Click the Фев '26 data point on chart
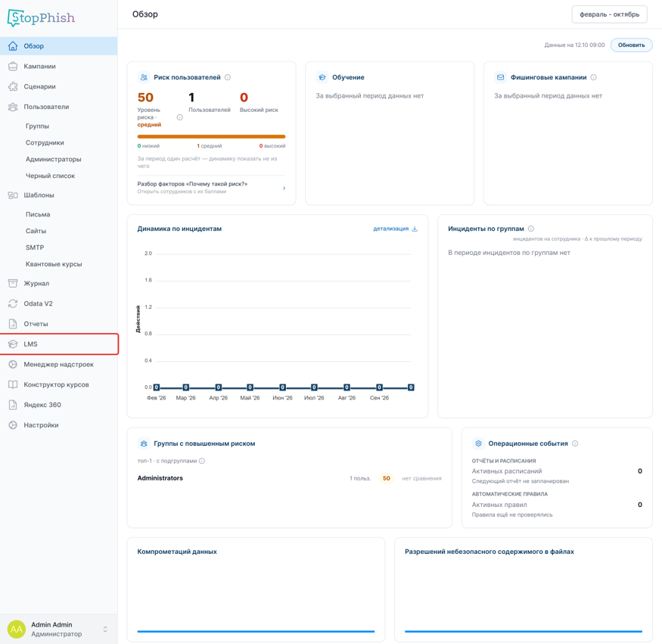 [x=156, y=387]
